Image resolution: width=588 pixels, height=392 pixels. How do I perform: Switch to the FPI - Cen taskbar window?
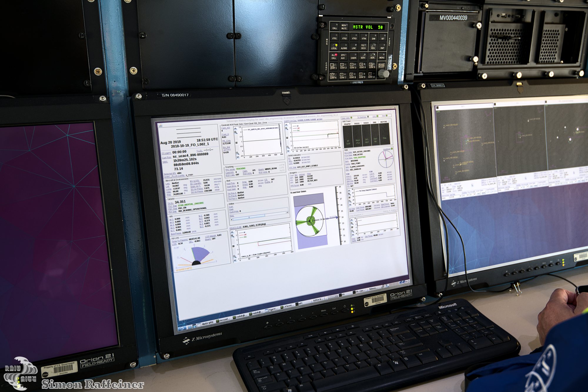point(359,291)
